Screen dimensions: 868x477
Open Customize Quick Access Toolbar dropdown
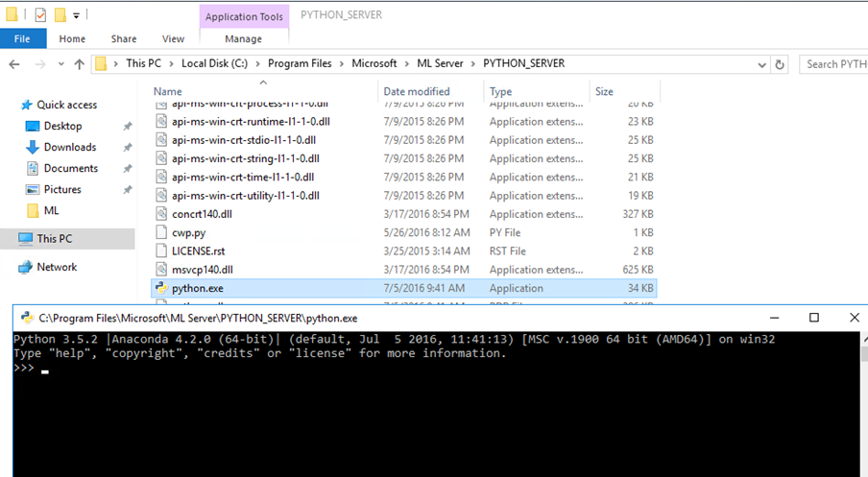[77, 15]
